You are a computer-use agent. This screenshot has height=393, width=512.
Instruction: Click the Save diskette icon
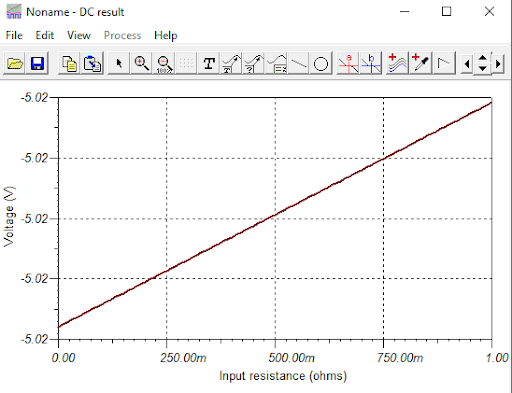click(x=37, y=63)
